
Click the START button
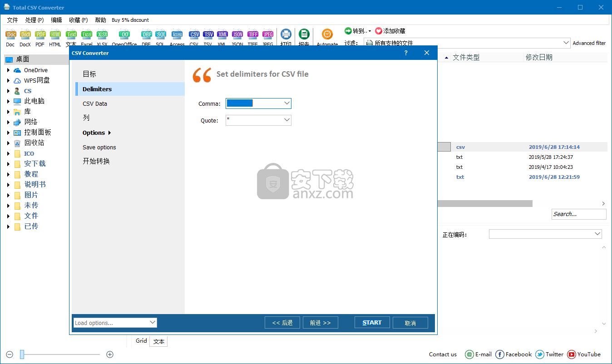pos(372,323)
